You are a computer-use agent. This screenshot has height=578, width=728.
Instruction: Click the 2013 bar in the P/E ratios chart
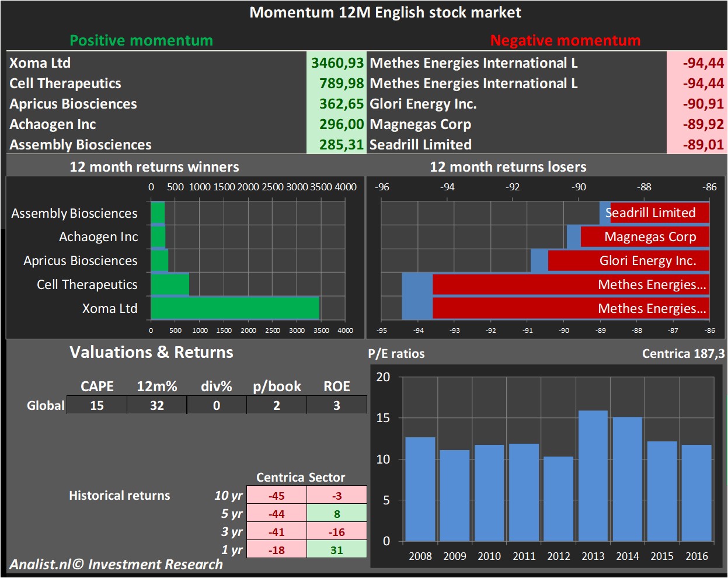(x=593, y=476)
